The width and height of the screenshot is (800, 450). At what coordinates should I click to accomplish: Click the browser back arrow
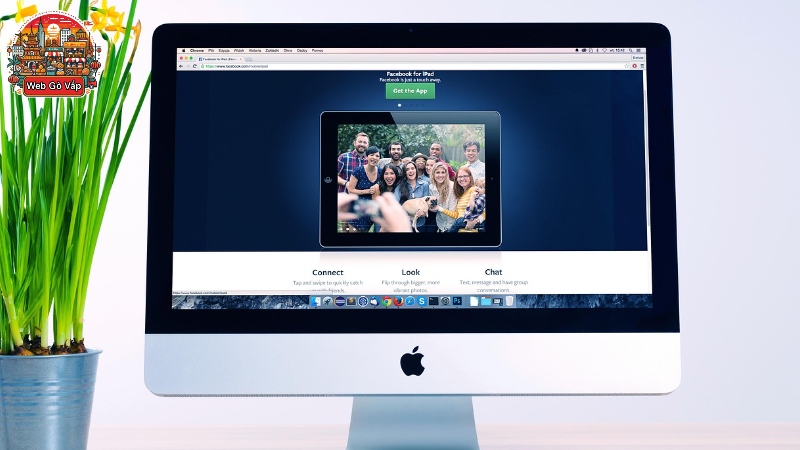pyautogui.click(x=181, y=66)
